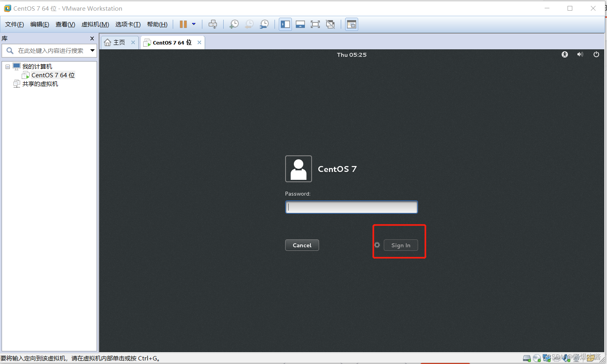
Task: Open the suspend button dropdown arrow
Action: tap(194, 24)
